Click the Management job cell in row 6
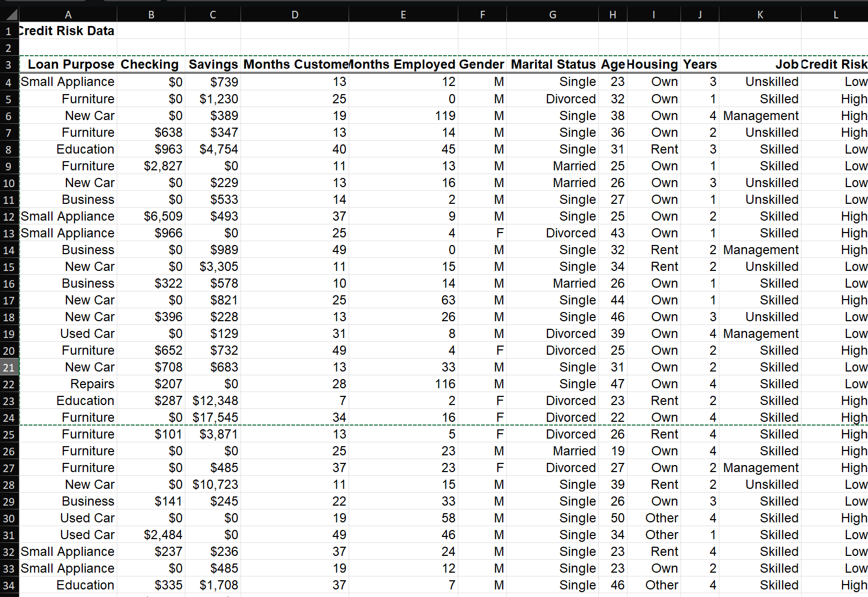This screenshot has height=597, width=868. 760,115
